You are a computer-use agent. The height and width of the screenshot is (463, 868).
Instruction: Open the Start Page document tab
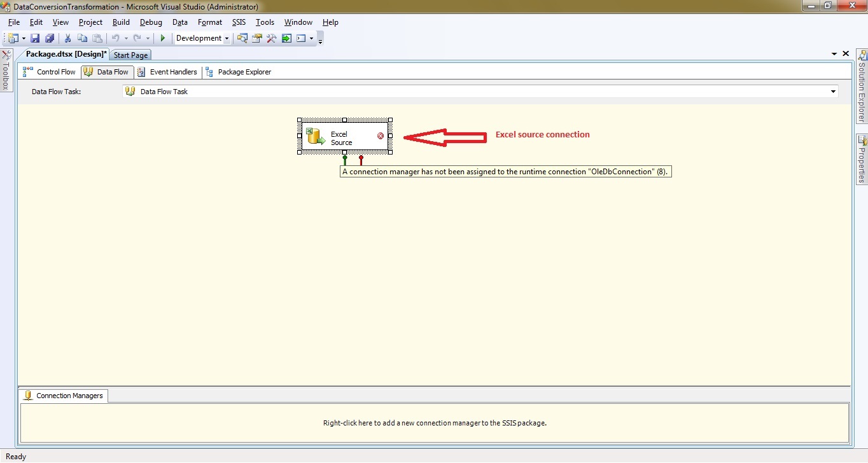click(x=130, y=55)
